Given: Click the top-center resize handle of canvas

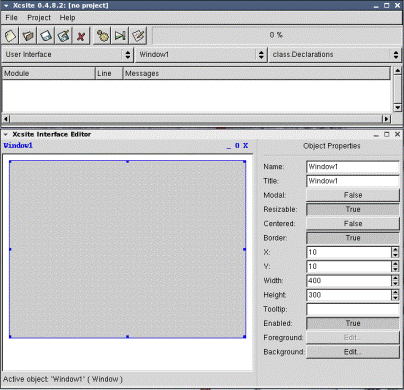Looking at the screenshot, I should pos(127,162).
